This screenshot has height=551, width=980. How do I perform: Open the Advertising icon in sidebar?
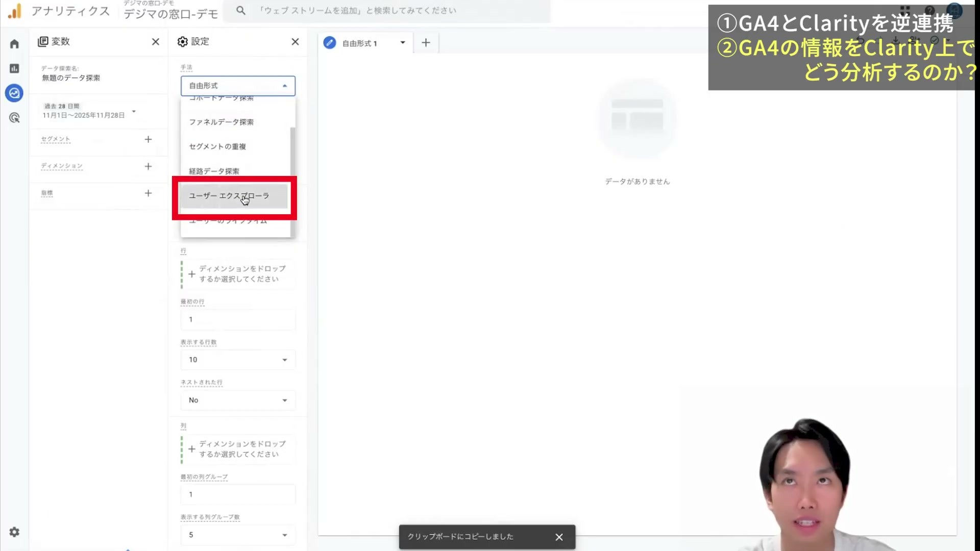click(14, 118)
